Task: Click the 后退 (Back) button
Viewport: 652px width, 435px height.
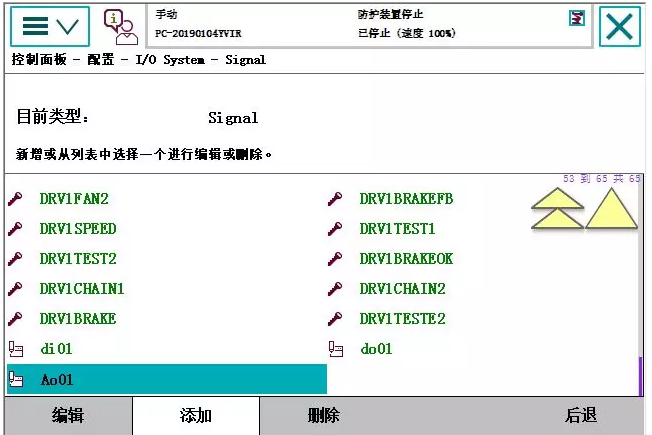Action: (x=581, y=415)
